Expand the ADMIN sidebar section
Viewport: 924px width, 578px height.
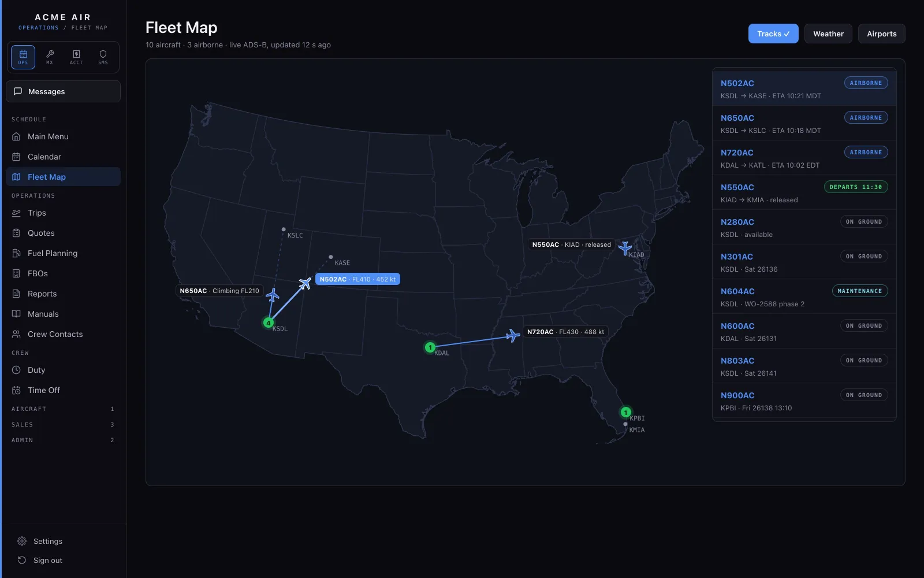pos(63,440)
